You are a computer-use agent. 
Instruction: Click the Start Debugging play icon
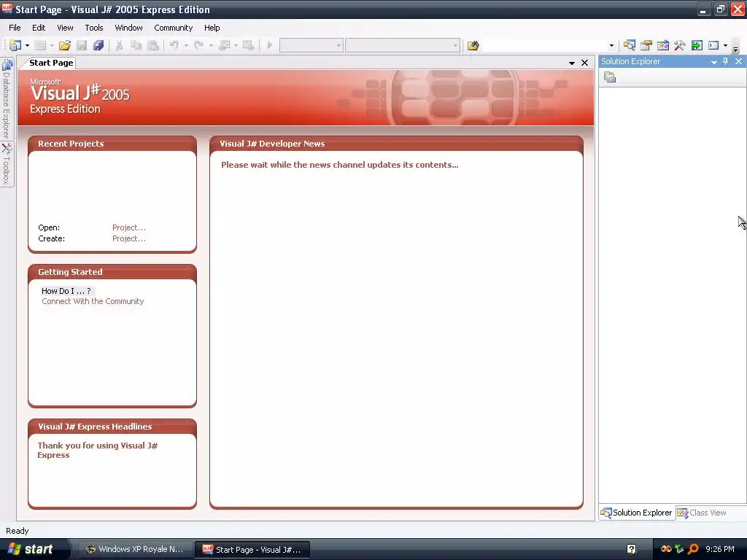[x=270, y=45]
